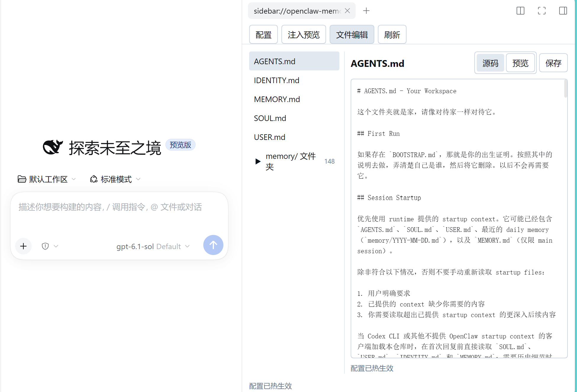
Task: Switch to the 文件编辑 tab
Action: click(352, 35)
